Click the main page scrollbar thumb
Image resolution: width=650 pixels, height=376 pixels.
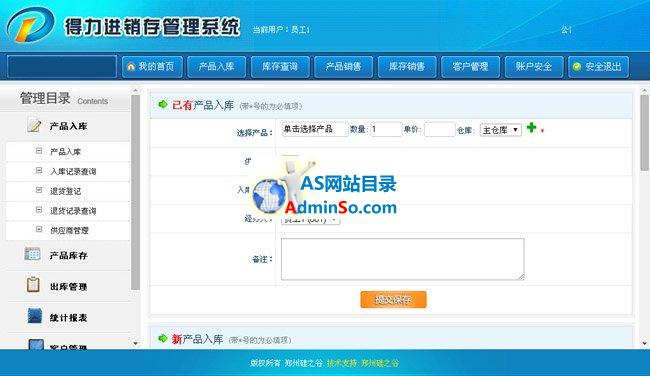tap(644, 133)
